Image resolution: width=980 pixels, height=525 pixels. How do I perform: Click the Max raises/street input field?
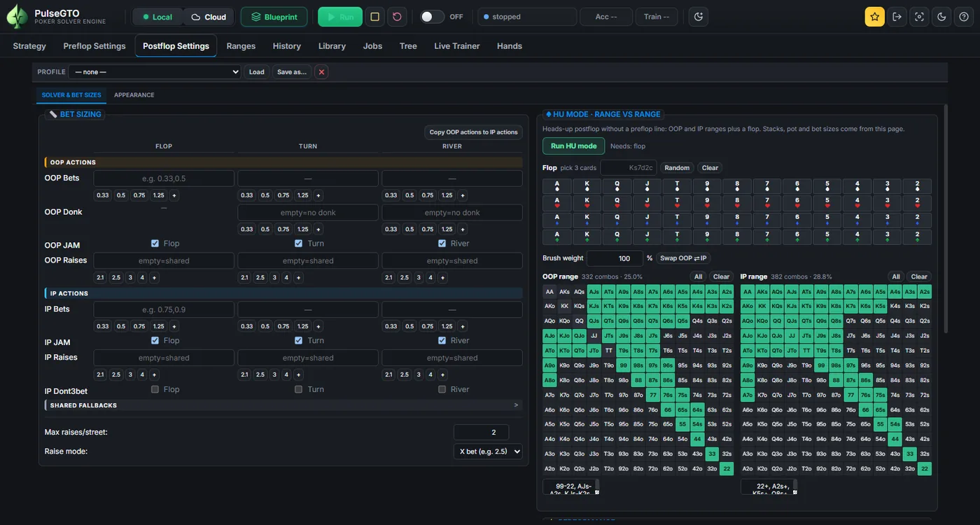[481, 433]
